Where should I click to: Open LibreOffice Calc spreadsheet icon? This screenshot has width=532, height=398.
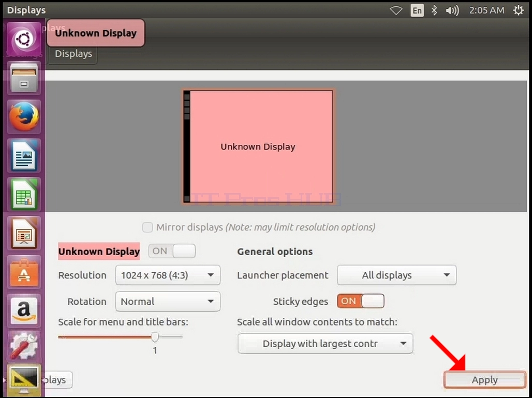24,195
